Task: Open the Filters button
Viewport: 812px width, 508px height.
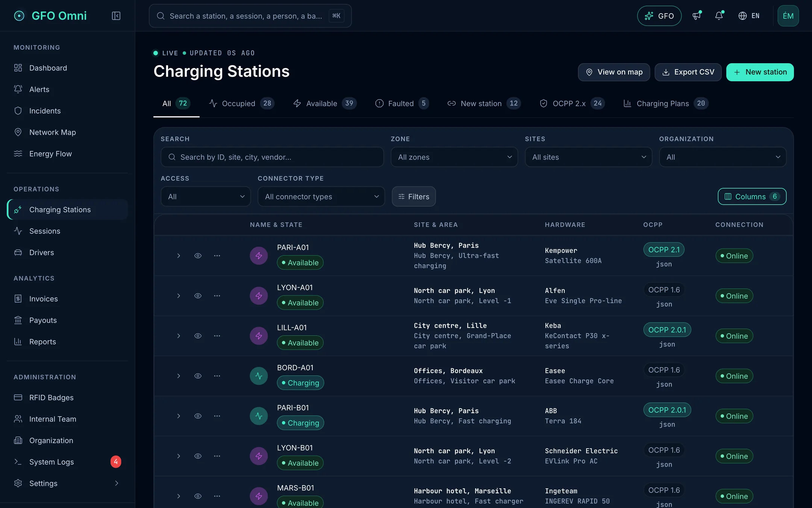Action: tap(414, 197)
